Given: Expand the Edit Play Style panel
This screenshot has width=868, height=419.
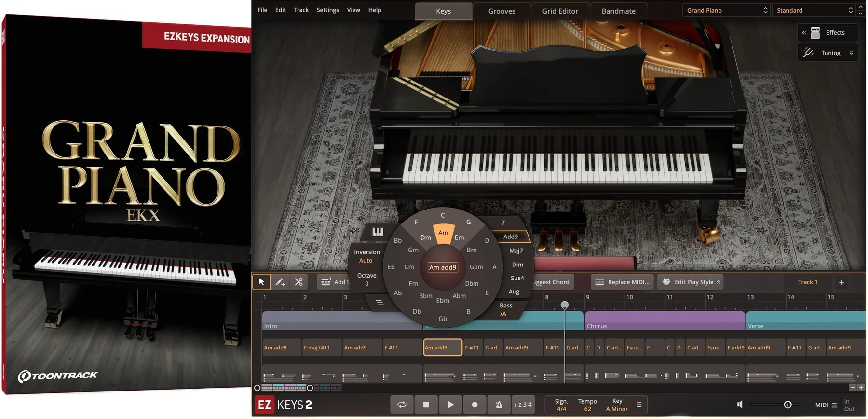Looking at the screenshot, I should (692, 282).
